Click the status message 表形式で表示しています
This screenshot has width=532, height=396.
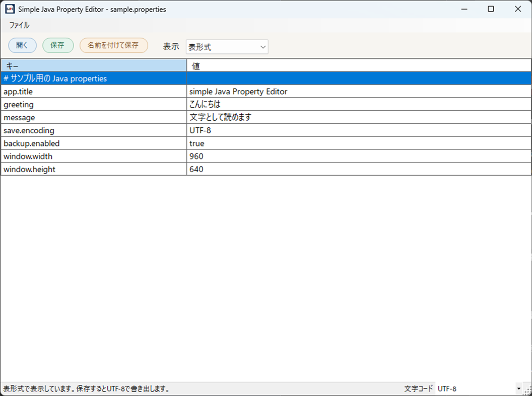(87, 388)
